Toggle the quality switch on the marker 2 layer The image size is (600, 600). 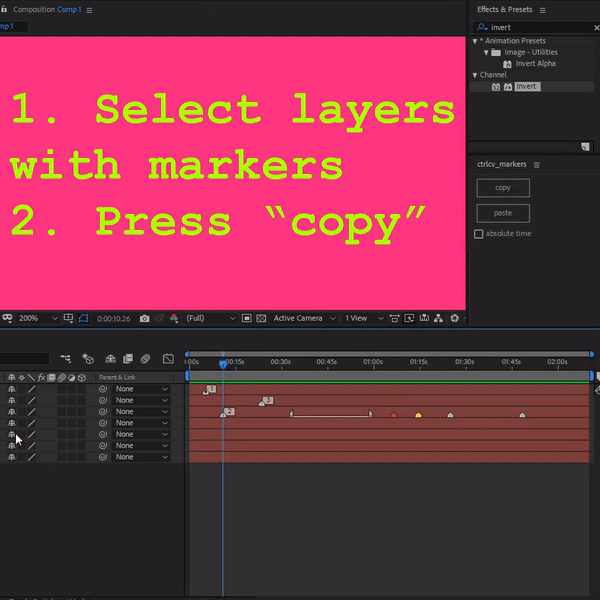pos(31,412)
